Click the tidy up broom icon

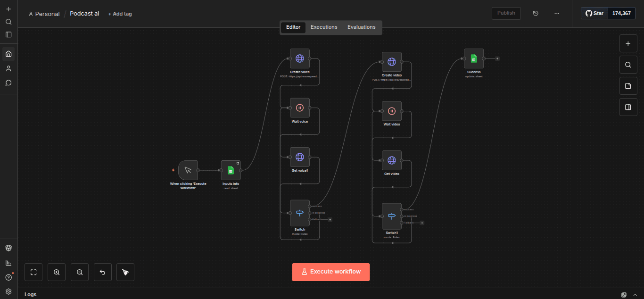tap(125, 272)
